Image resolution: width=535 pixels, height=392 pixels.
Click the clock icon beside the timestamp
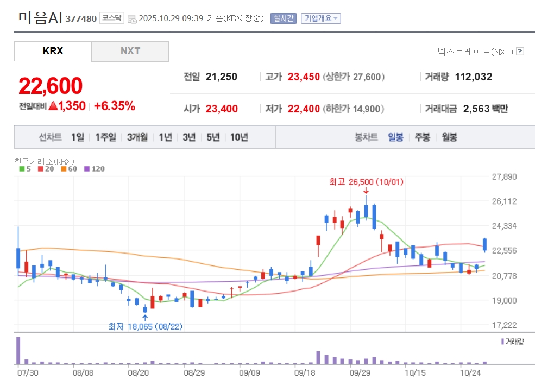pos(132,19)
